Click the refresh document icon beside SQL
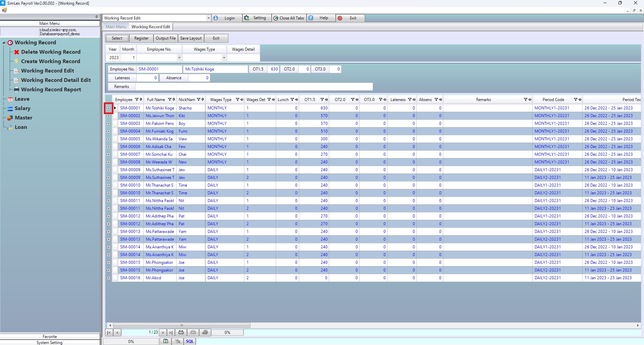 pyautogui.click(x=166, y=341)
